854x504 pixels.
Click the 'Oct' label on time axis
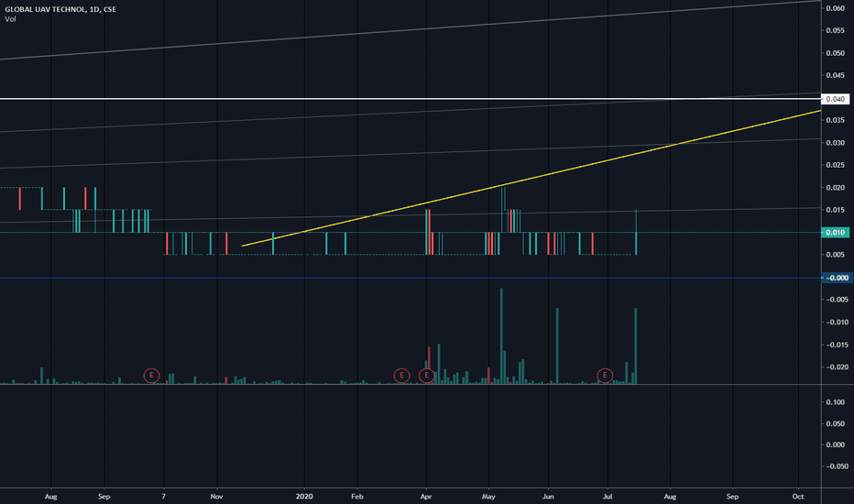pyautogui.click(x=798, y=497)
